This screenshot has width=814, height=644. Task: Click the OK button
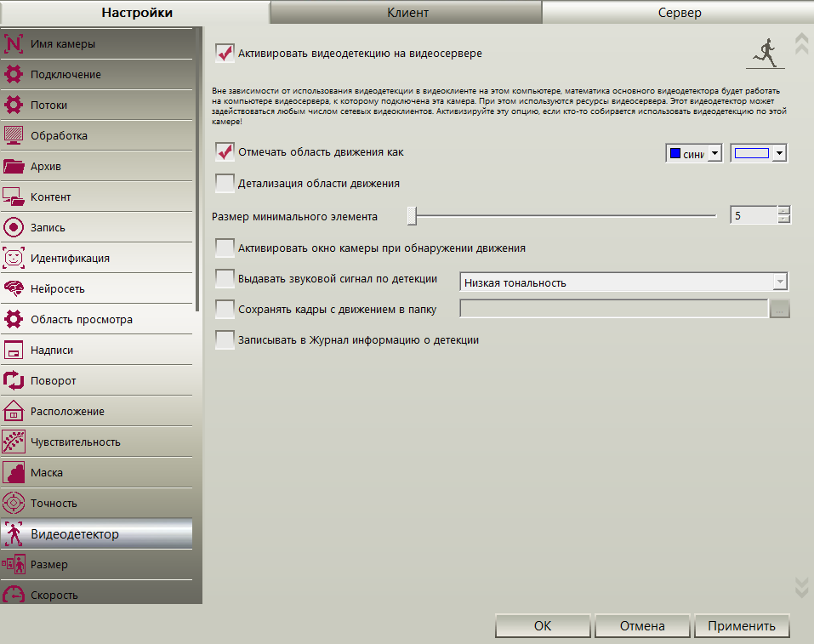pyautogui.click(x=543, y=626)
